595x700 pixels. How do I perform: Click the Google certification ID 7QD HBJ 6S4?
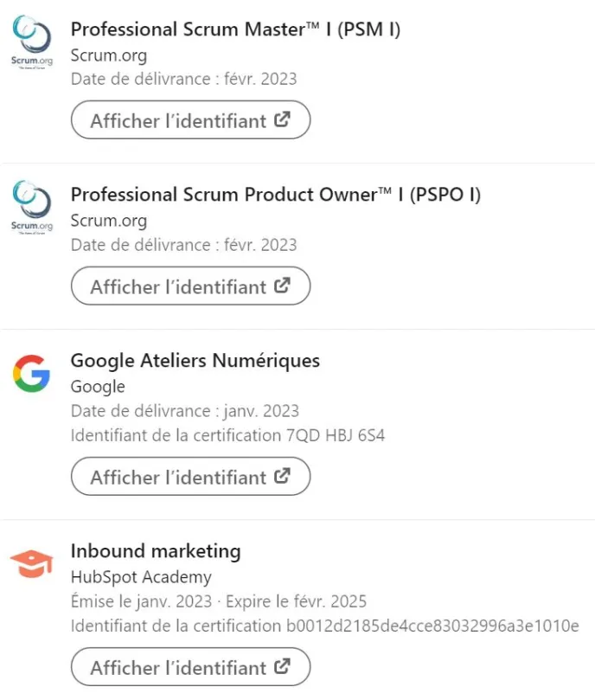point(336,435)
